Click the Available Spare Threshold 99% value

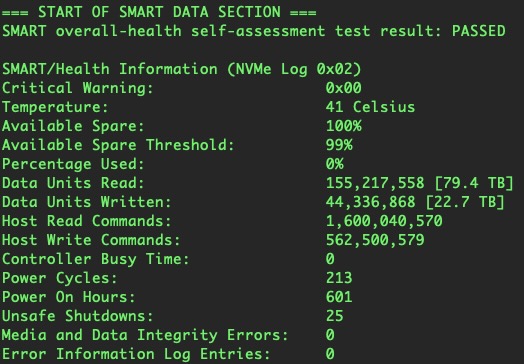[x=339, y=145]
